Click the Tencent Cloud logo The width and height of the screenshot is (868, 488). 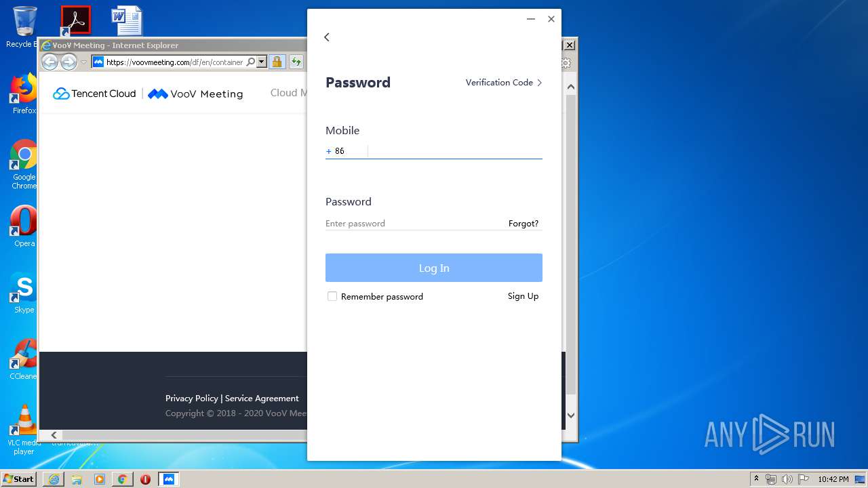pos(94,94)
